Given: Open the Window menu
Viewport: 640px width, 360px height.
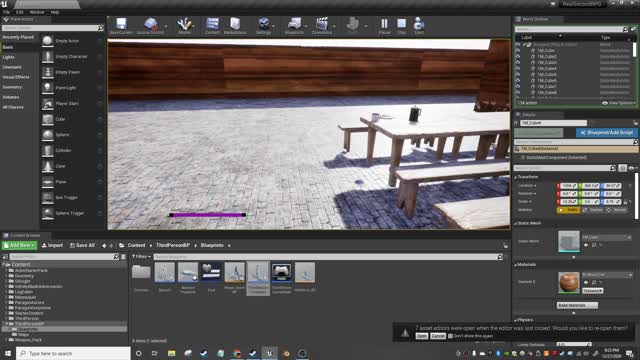Looking at the screenshot, I should (37, 12).
